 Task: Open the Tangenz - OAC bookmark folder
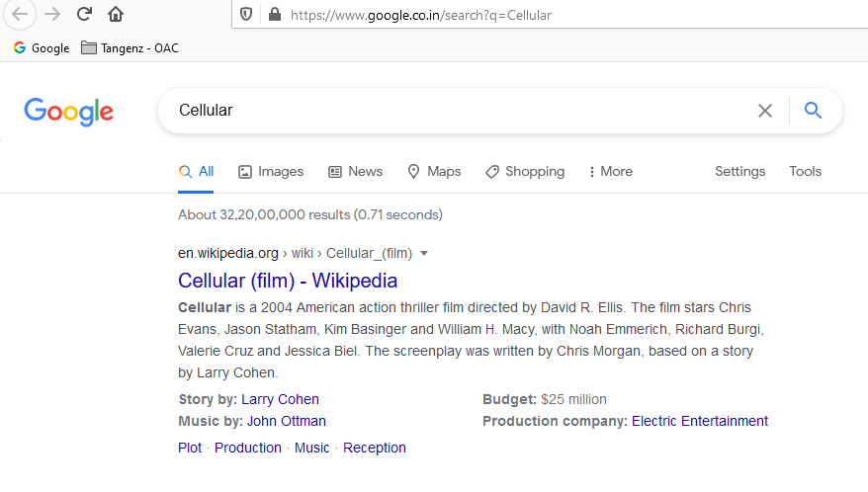(x=130, y=48)
